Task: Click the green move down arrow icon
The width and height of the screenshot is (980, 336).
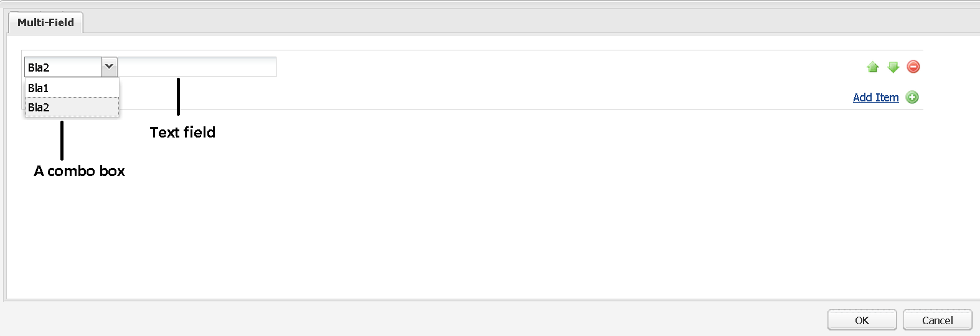Action: [x=893, y=67]
